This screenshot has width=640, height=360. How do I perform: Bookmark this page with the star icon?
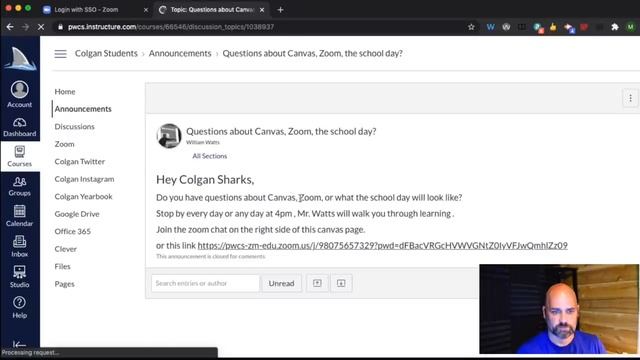click(471, 27)
